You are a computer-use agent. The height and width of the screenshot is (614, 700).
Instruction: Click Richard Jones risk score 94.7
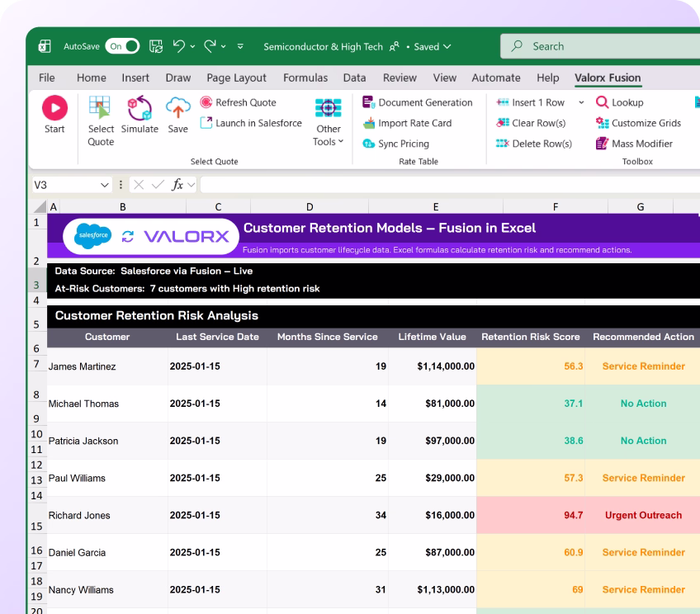530,516
